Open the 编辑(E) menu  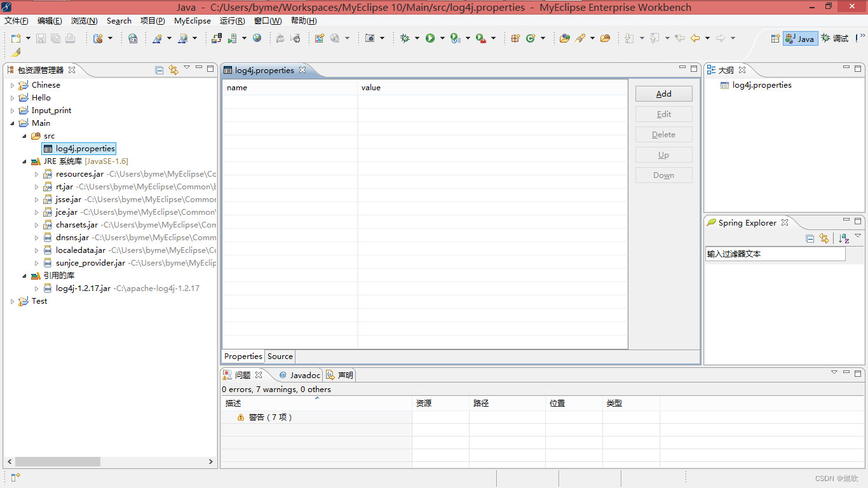(x=50, y=20)
